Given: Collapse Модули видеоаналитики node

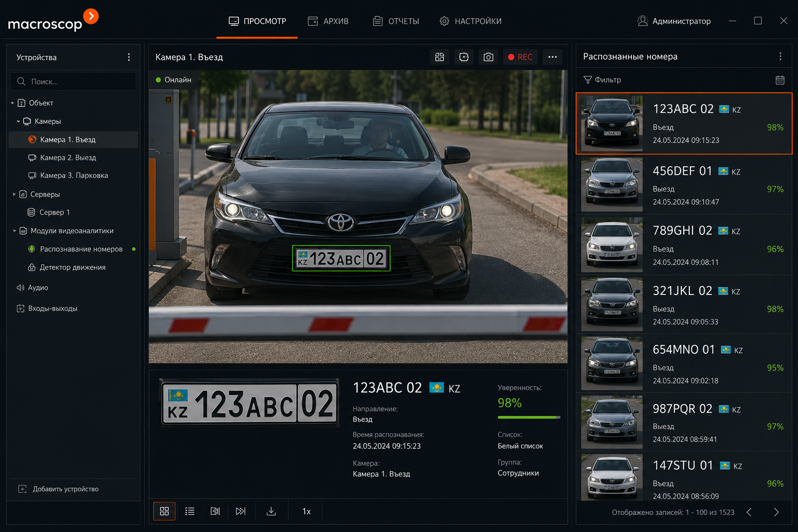Looking at the screenshot, I should [x=14, y=231].
